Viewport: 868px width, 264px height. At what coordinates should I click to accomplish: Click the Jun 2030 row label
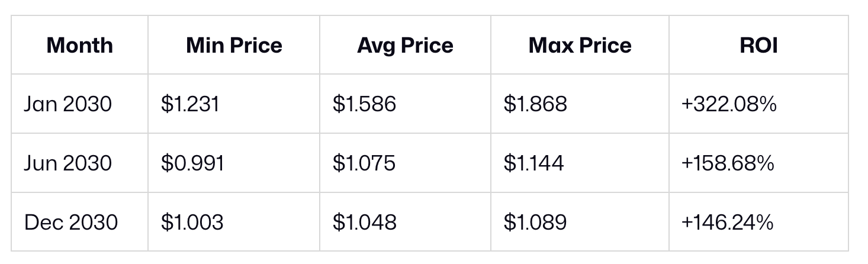coord(67,163)
